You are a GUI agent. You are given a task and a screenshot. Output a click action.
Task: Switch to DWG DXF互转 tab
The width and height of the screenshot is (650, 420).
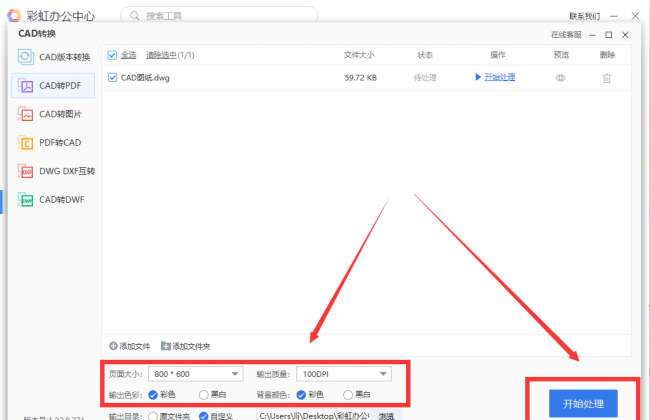pyautogui.click(x=53, y=171)
